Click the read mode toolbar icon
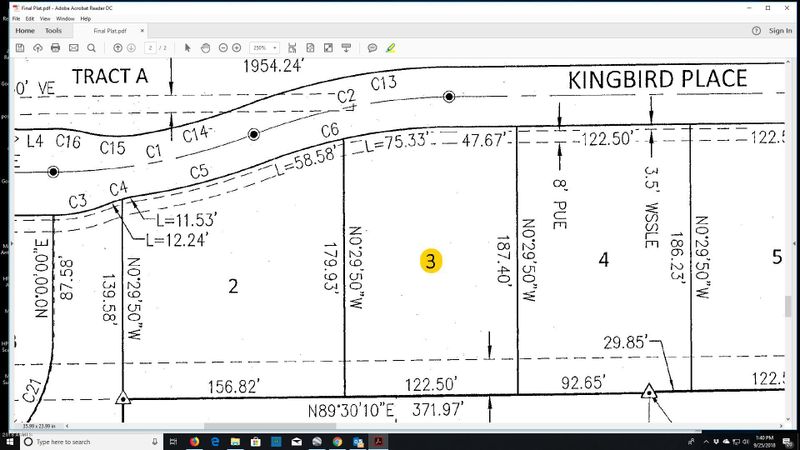Image resolution: width=800 pixels, height=450 pixels. tap(346, 48)
